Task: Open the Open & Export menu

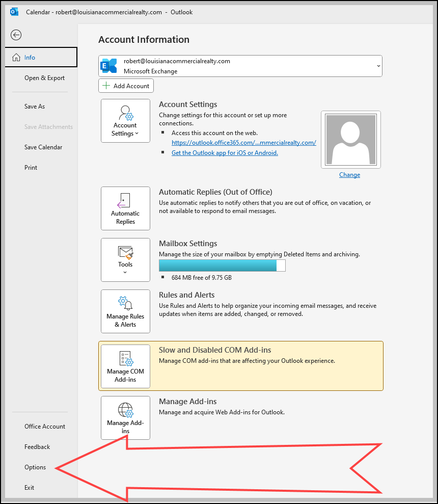Action: 44,78
